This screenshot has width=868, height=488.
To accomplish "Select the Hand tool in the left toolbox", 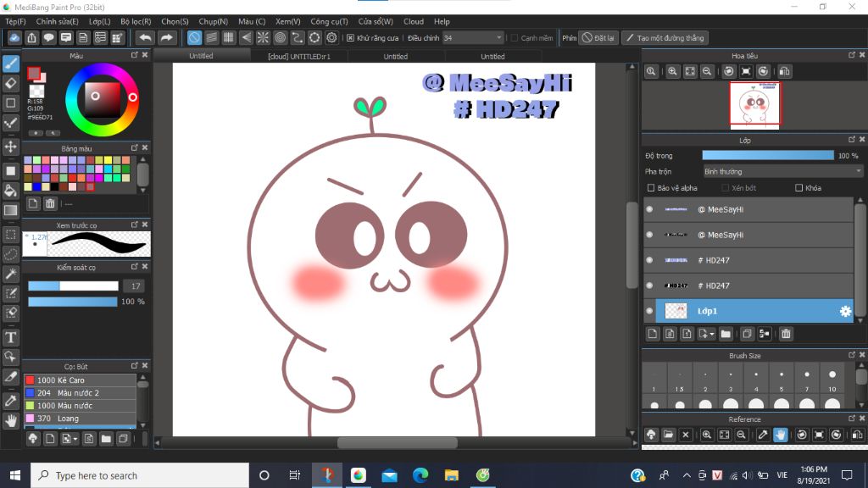I will coord(10,421).
